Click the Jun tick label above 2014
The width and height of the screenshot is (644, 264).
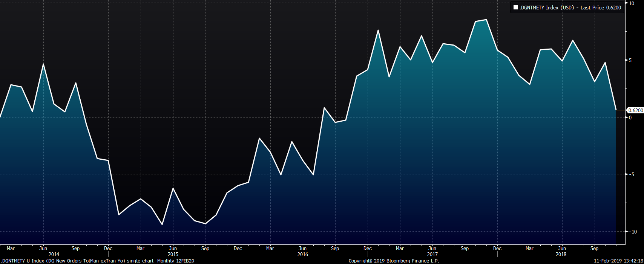click(x=43, y=249)
